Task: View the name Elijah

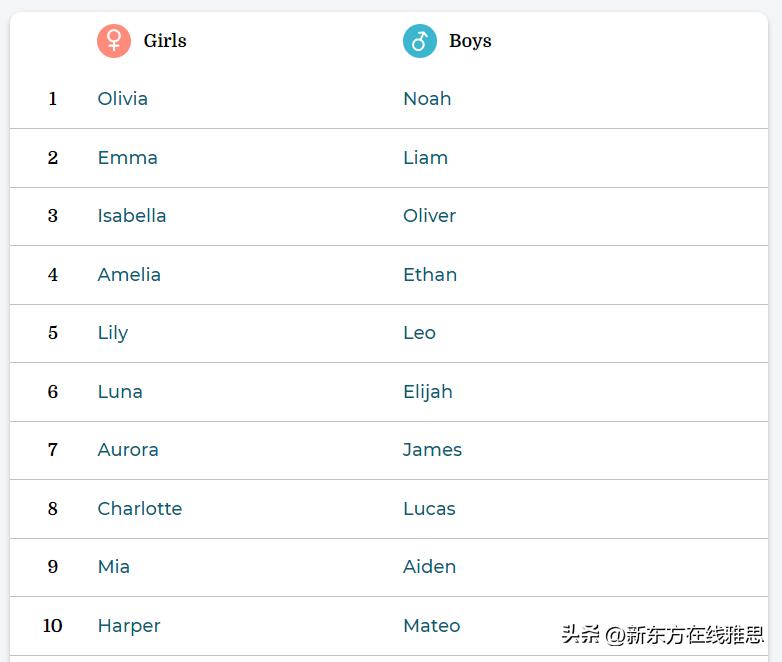Action: coord(427,392)
